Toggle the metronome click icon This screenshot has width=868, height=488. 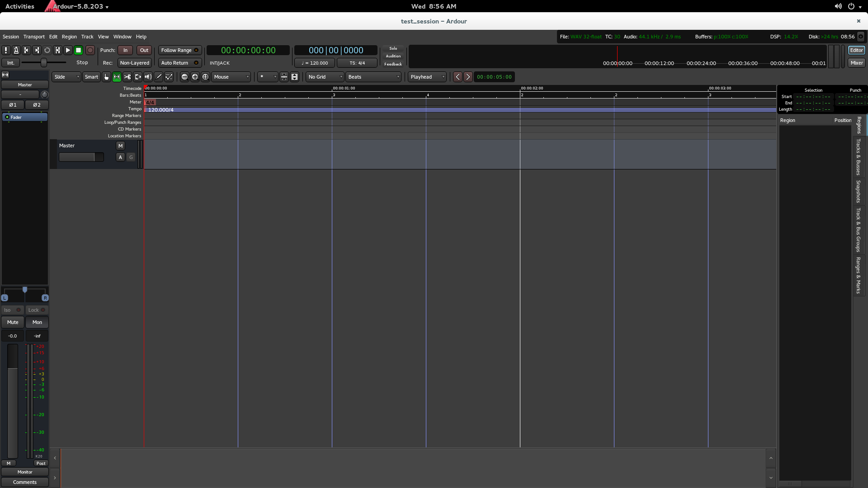(16, 50)
